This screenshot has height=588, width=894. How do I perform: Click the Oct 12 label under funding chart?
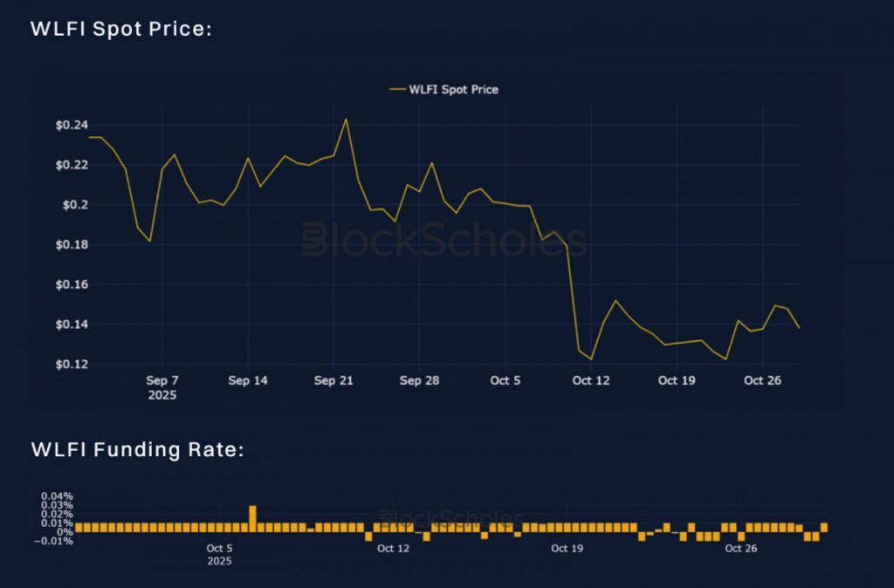(392, 548)
